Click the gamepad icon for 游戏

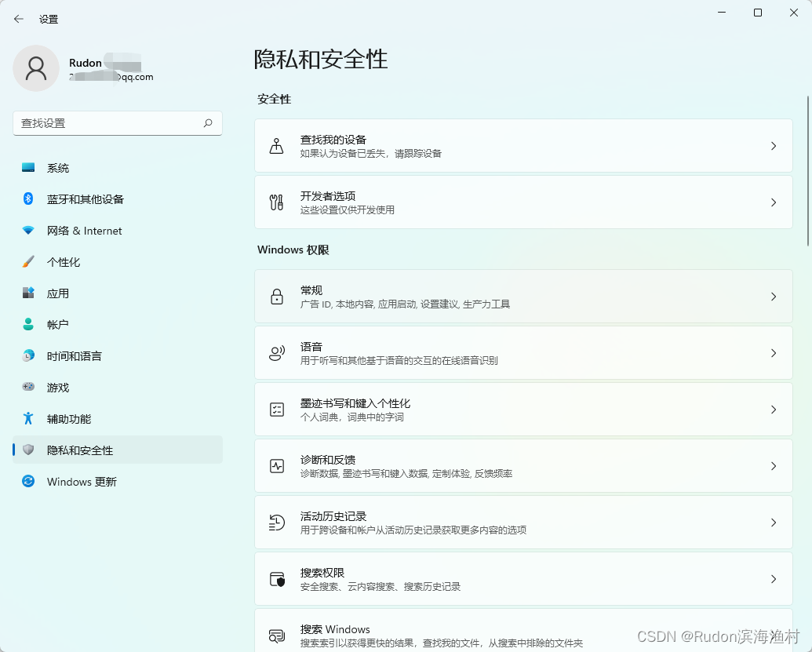[28, 387]
